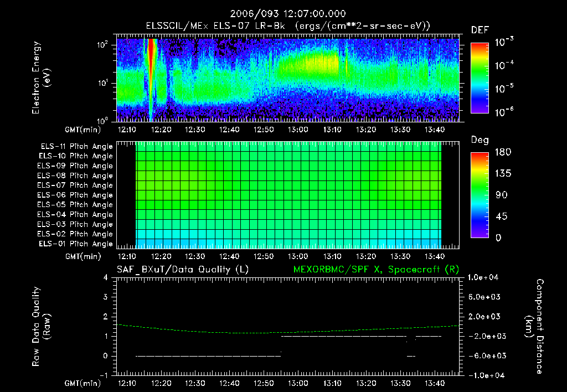This screenshot has width=567, height=392.
Task: Click 13:40 time label under the data quality panel
Action: coord(434,383)
